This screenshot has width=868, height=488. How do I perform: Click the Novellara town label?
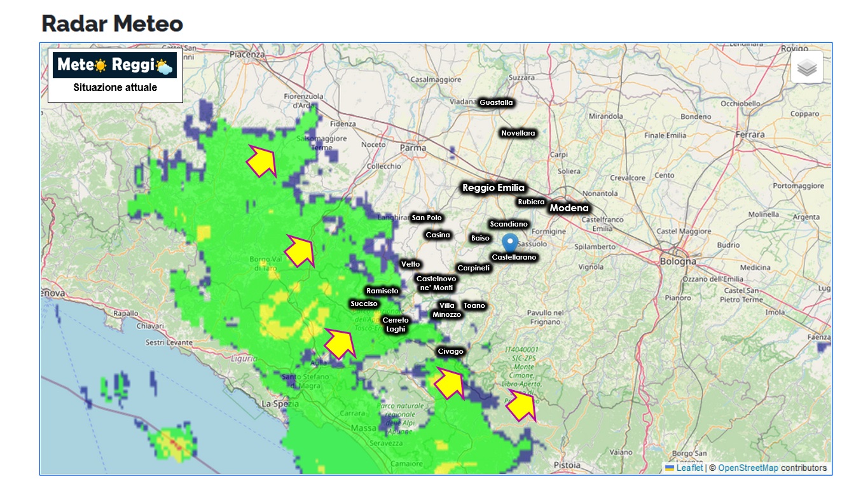pyautogui.click(x=518, y=133)
